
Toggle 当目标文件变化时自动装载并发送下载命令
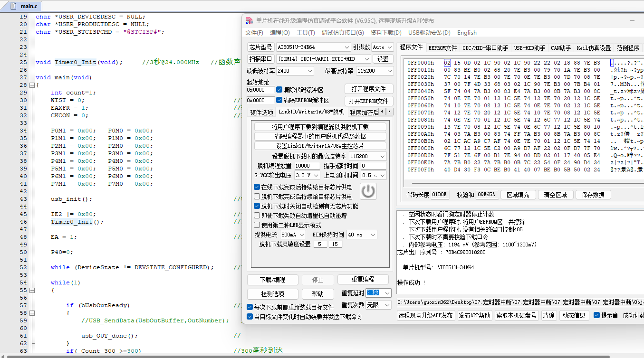[x=250, y=317]
